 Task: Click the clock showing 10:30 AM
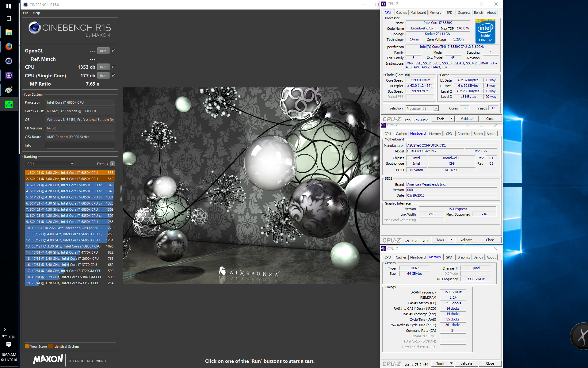(9, 355)
